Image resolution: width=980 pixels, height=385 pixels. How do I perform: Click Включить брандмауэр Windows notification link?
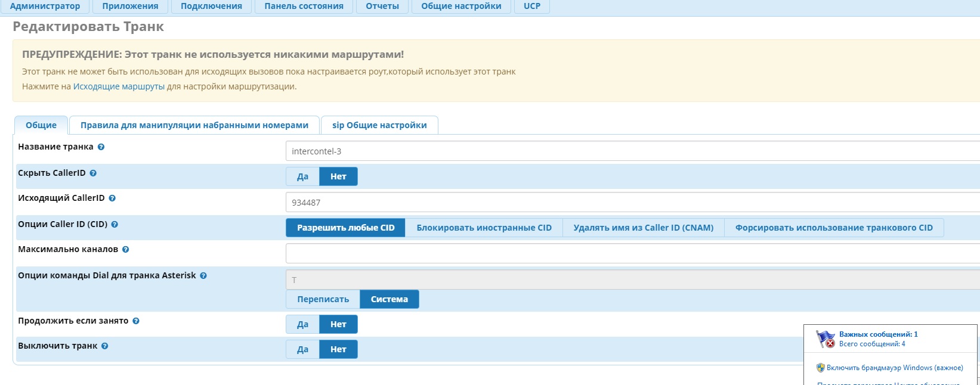[894, 368]
